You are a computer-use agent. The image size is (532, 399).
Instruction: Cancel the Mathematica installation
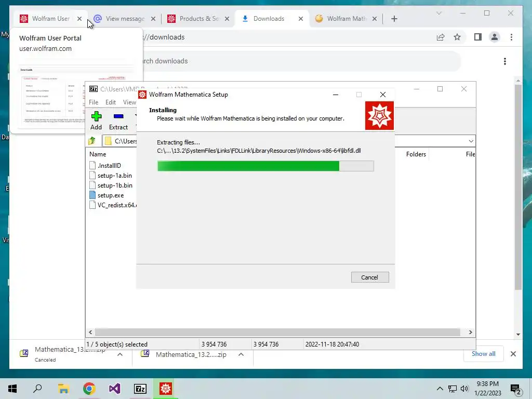pos(370,277)
